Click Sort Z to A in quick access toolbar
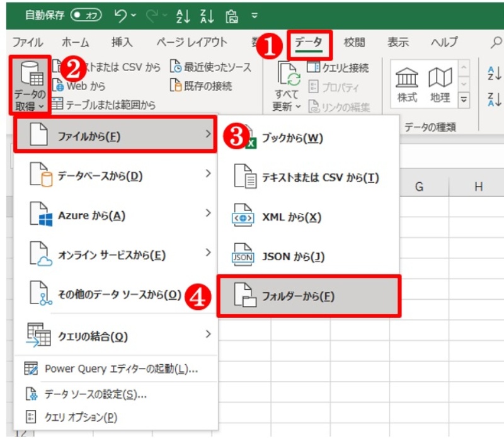The height and width of the screenshot is (439, 504). click(x=207, y=16)
